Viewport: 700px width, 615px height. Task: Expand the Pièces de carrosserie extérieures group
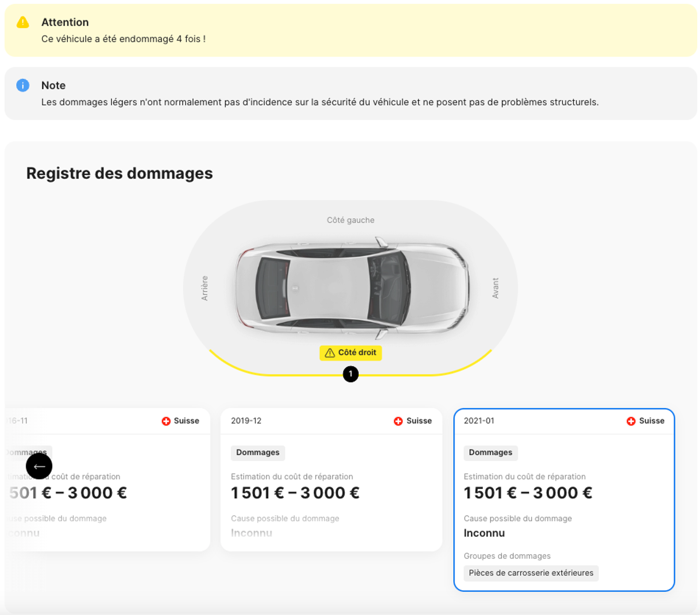(531, 573)
